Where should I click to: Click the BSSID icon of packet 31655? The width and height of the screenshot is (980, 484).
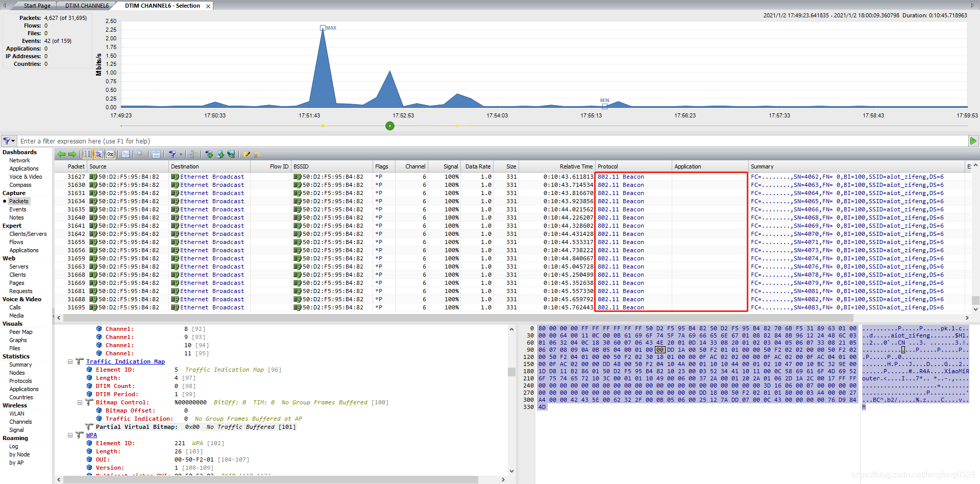click(x=298, y=242)
